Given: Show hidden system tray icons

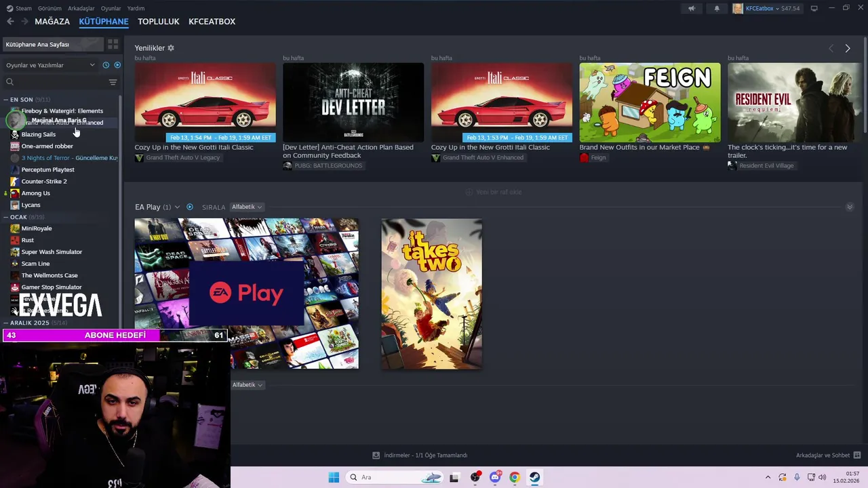Looking at the screenshot, I should point(768,477).
